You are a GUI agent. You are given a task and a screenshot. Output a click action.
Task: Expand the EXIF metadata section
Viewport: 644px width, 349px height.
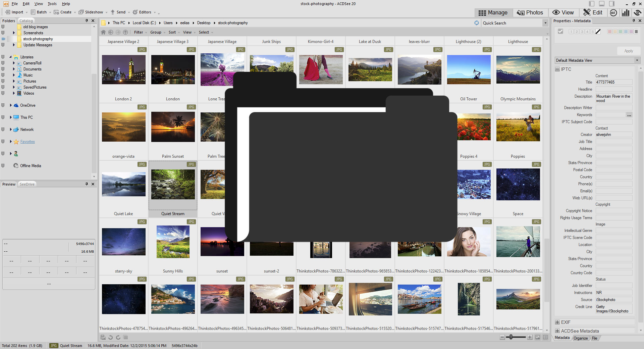click(557, 322)
